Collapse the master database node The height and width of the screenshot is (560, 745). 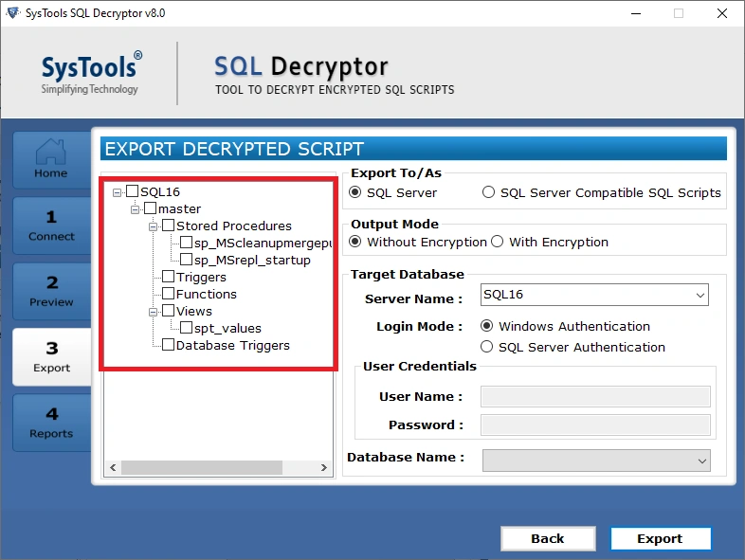click(x=136, y=208)
